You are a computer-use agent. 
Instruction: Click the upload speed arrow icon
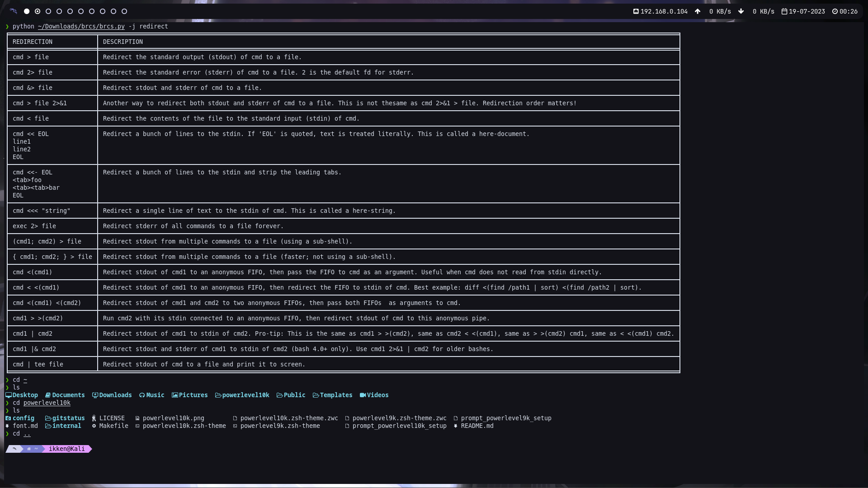[698, 11]
